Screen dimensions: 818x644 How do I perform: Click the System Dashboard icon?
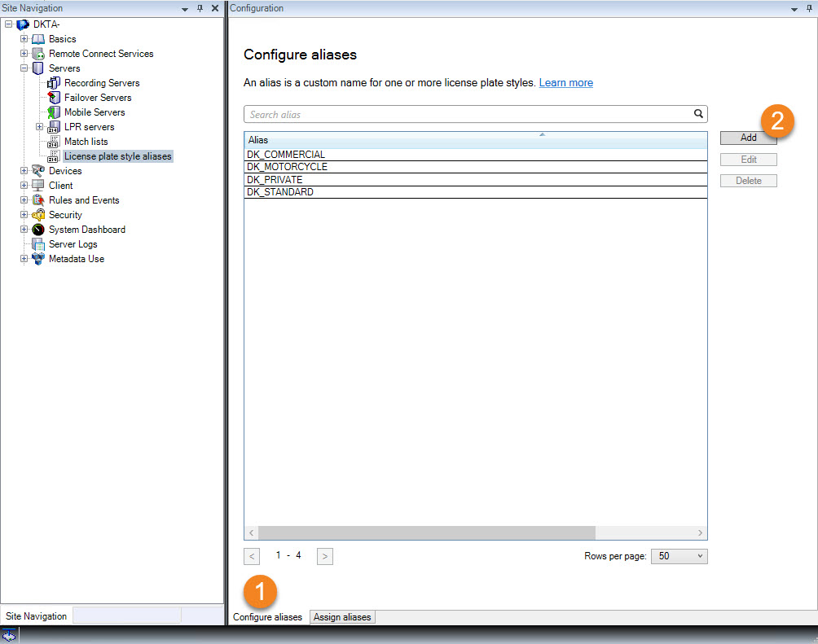pyautogui.click(x=37, y=230)
